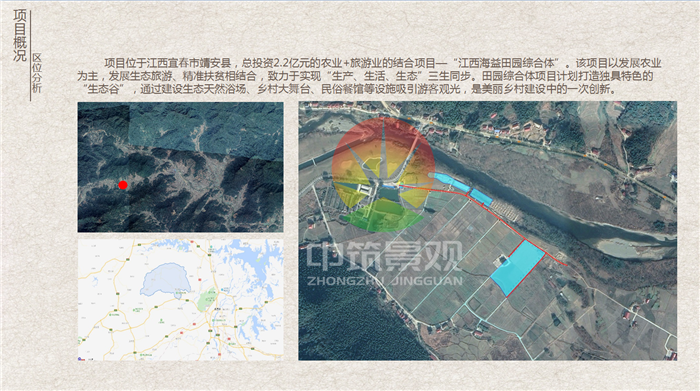Open the mountain satellite map thumbnail
The image size is (700, 391).
[180, 167]
